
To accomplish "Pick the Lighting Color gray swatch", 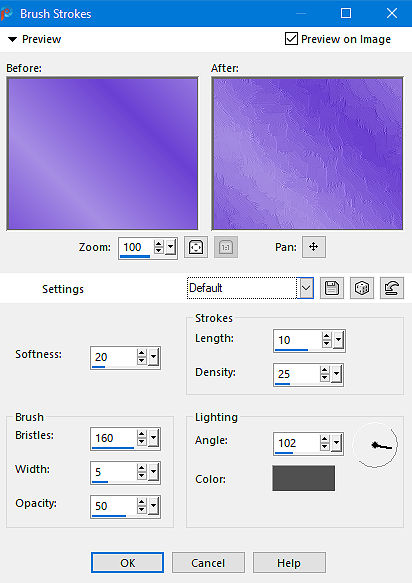I will (303, 478).
